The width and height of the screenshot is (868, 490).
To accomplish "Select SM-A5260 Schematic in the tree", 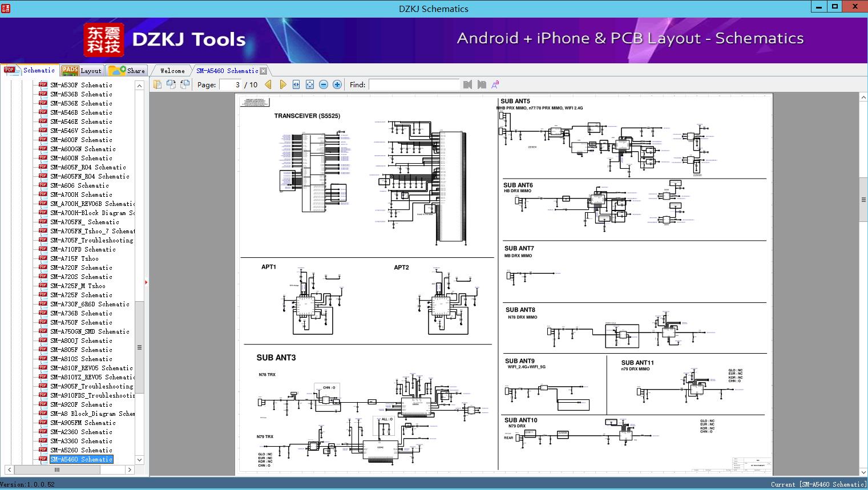I will click(x=81, y=450).
